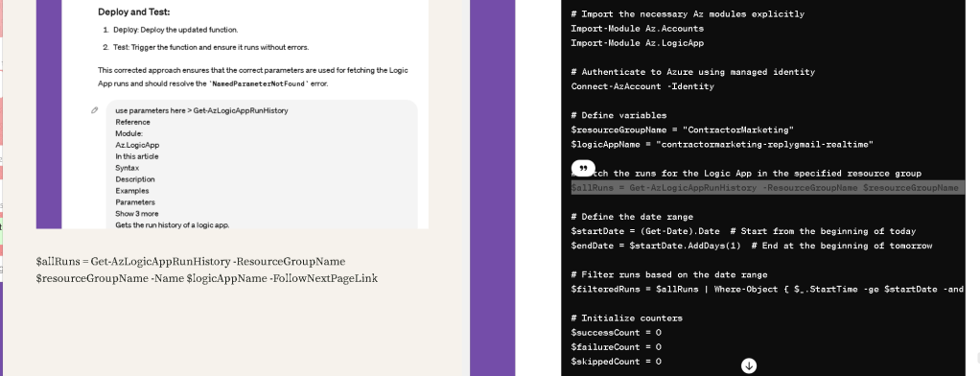Image resolution: width=980 pixels, height=376 pixels.
Task: Click the "Test: Trigger the function" list item
Action: [x=211, y=47]
